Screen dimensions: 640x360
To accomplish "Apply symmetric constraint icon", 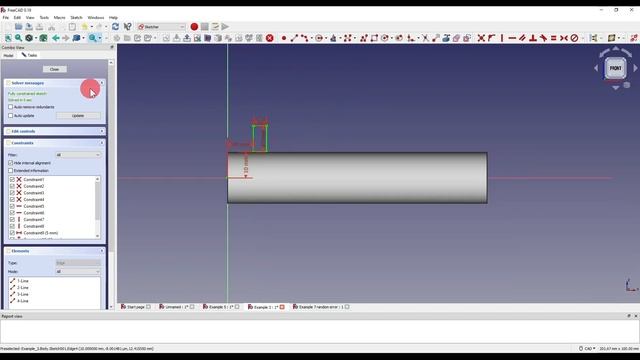I will [x=564, y=38].
